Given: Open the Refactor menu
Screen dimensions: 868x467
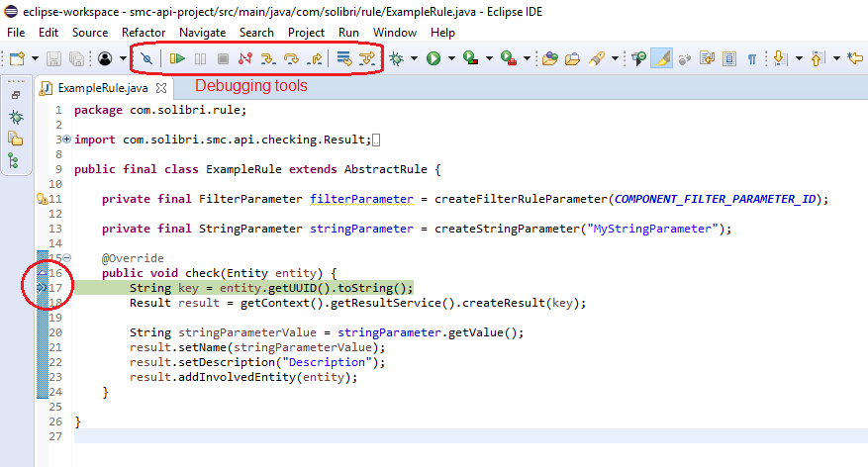Looking at the screenshot, I should pyautogui.click(x=144, y=33).
